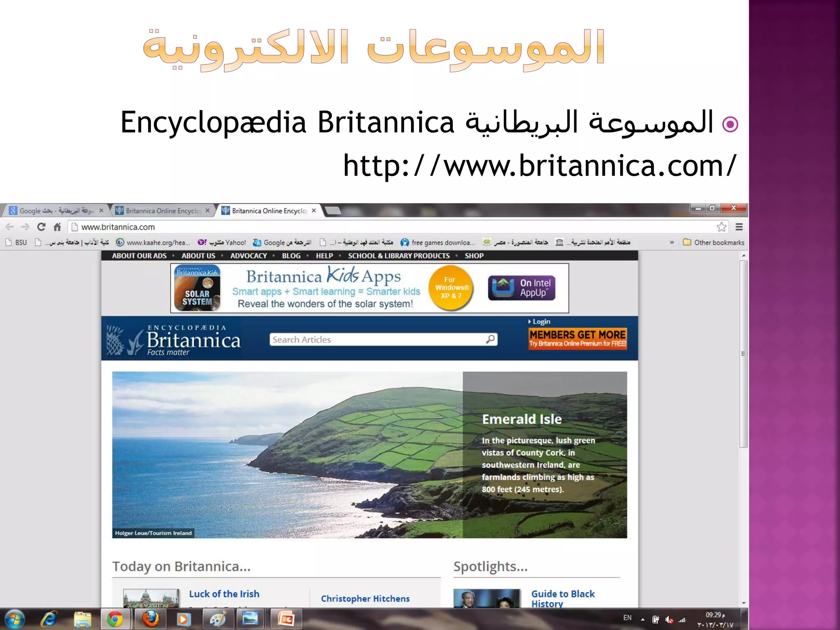Click the Luck of the Irish thumbnail

tap(151, 598)
